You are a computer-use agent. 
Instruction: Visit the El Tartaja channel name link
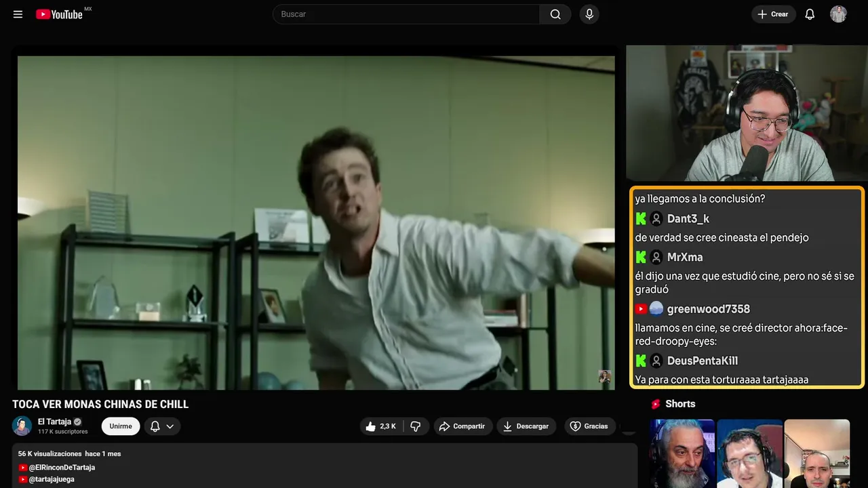(x=54, y=422)
